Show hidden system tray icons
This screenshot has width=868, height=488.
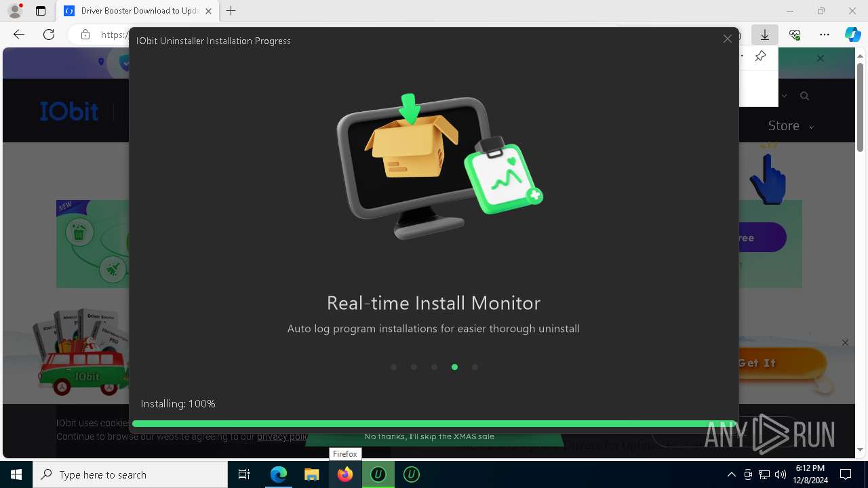(731, 474)
